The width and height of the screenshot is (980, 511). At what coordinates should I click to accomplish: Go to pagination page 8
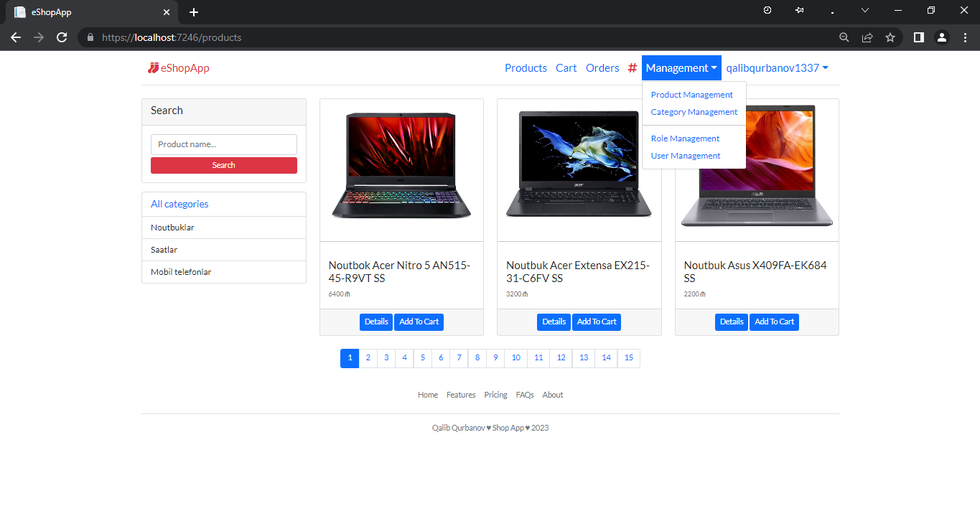click(x=477, y=358)
